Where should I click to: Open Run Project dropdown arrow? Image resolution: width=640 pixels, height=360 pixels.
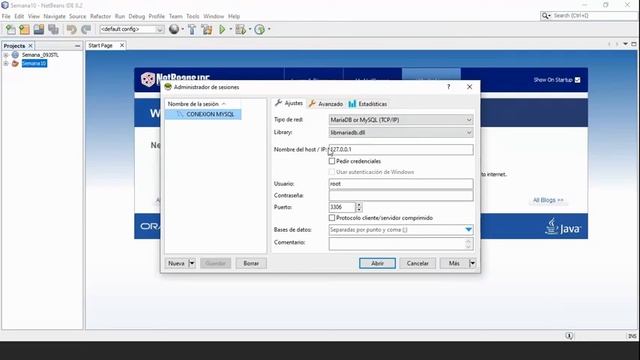[231, 29]
